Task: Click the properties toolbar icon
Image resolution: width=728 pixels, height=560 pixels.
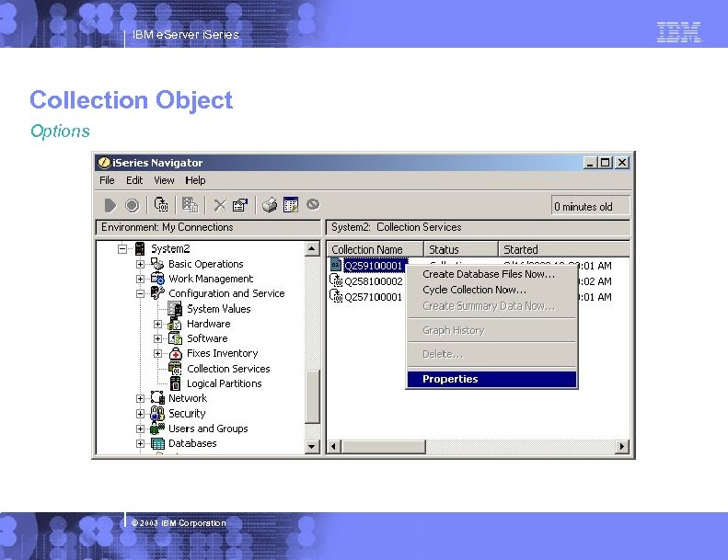Action: pyautogui.click(x=240, y=205)
